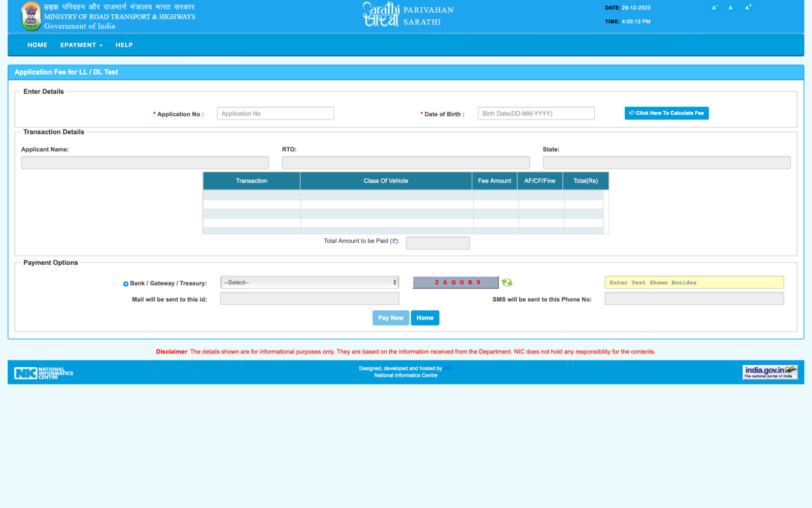Click the Pay Now button

(391, 318)
